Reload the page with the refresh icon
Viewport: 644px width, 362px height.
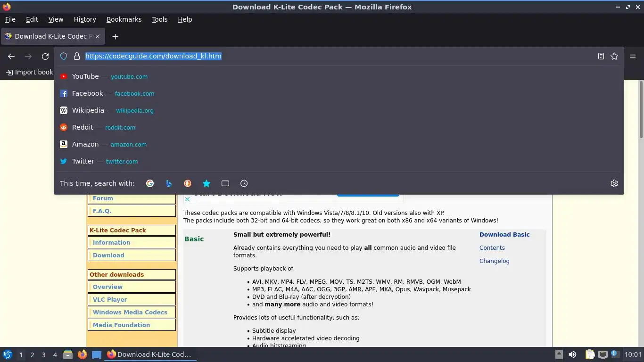pyautogui.click(x=45, y=56)
